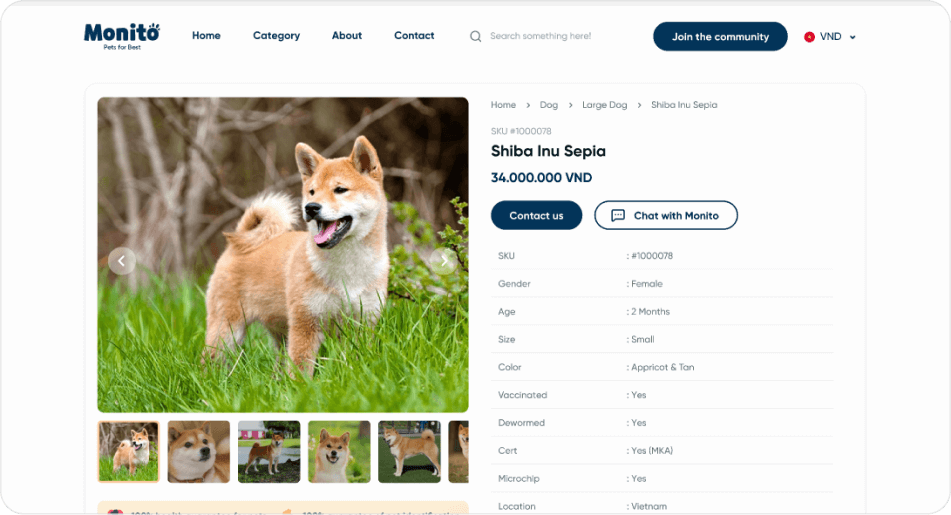Click the Gender value Female

pos(647,284)
